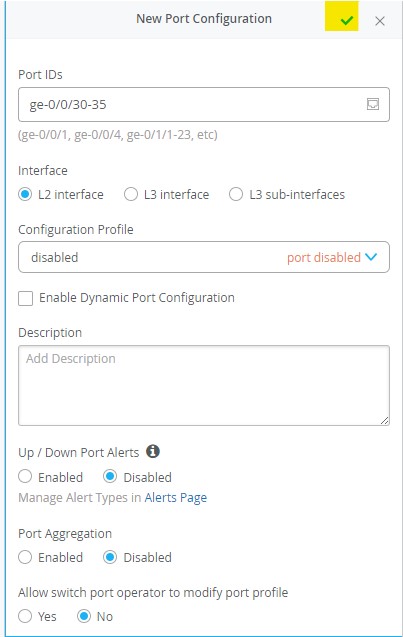403x637 pixels.
Task: Click the Up/Down Port Alerts info icon
Action: 153,451
